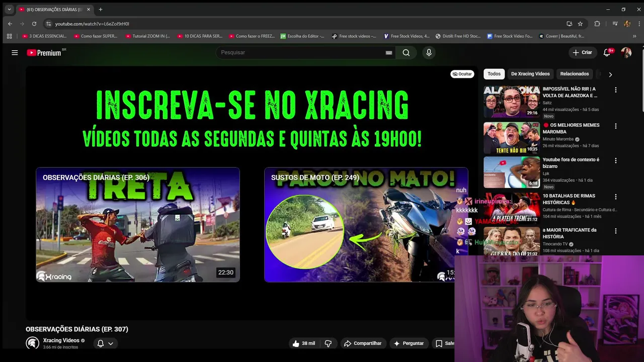Open options for Youtube fora de contexto video
Viewport: 644px width, 362px height.
pos(615,161)
